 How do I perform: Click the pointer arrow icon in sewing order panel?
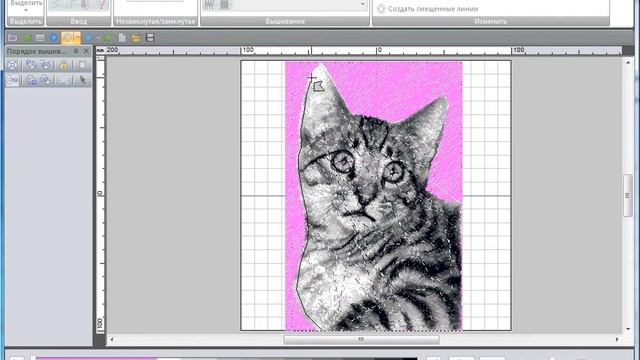83,80
